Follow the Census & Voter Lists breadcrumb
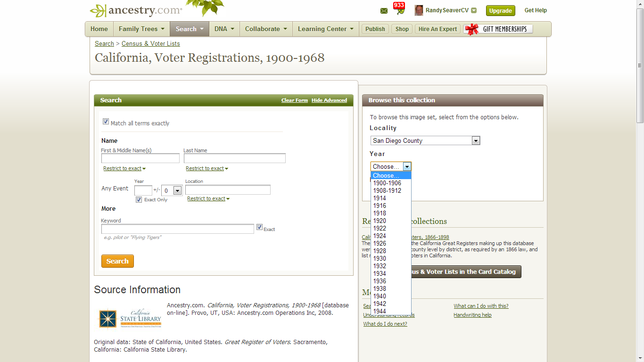Image resolution: width=644 pixels, height=362 pixels. coord(150,43)
